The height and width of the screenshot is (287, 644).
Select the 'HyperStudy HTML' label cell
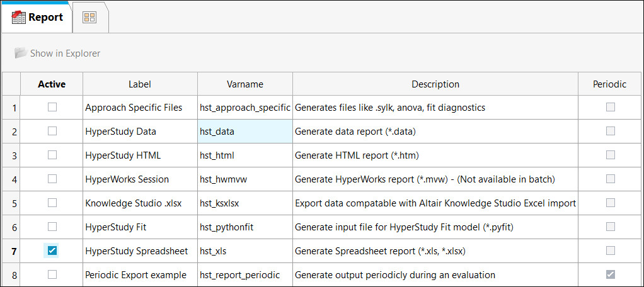140,155
